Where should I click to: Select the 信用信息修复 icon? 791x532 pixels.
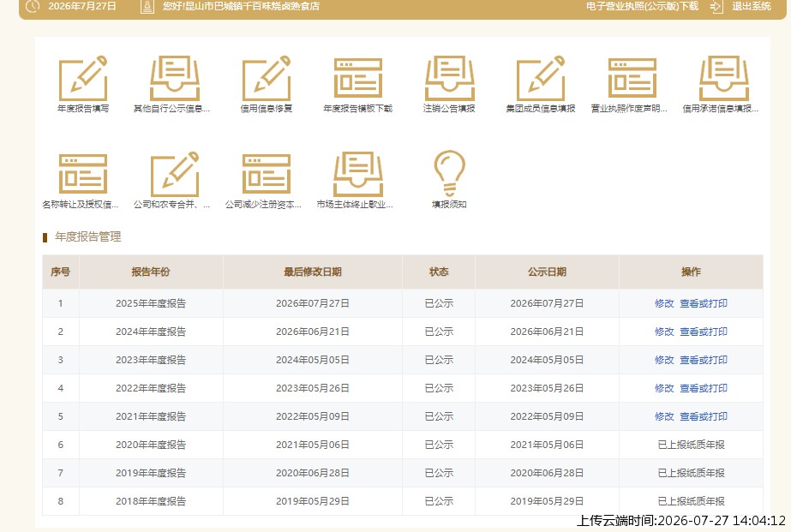click(x=267, y=78)
